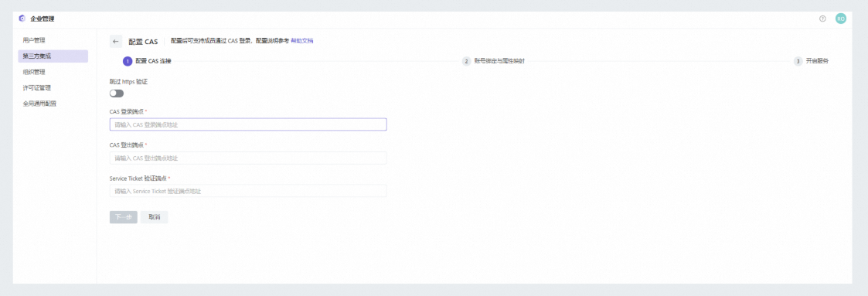Screen dimensions: 868x296
Task: Click the 配置 CAS 连接 step label
Action: tap(153, 61)
